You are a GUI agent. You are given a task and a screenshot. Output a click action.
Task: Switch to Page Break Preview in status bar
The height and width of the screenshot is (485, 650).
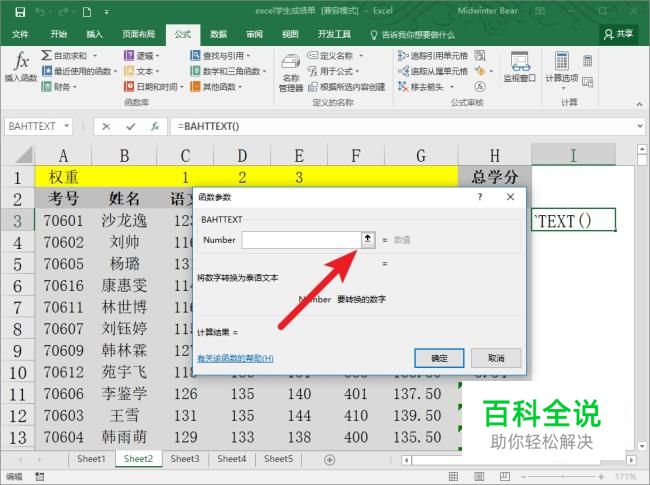click(x=504, y=477)
